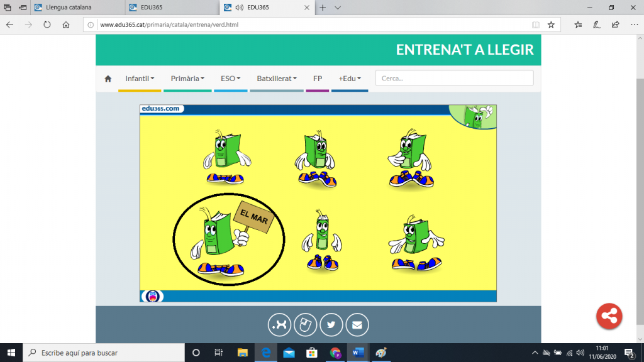644x362 pixels.
Task: Click the owl mascot icon in the game
Action: point(152,296)
